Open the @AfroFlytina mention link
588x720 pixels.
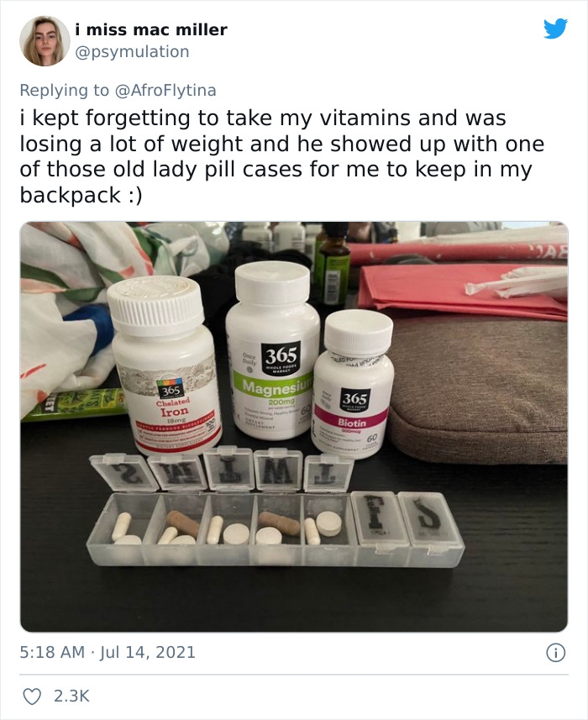point(165,90)
